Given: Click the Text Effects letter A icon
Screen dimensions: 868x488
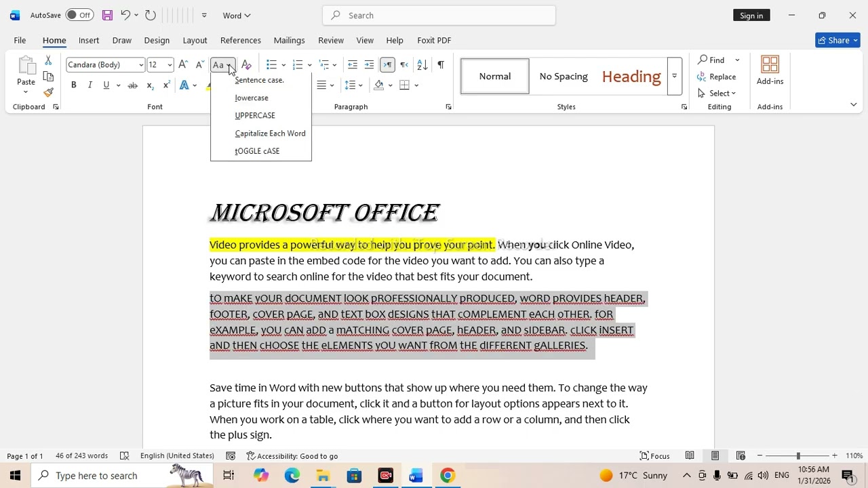Looking at the screenshot, I should (184, 85).
